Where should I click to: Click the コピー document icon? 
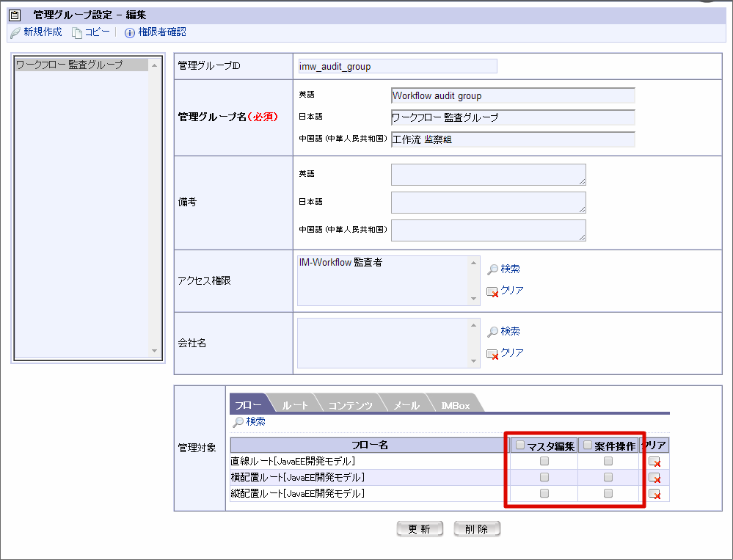click(76, 33)
